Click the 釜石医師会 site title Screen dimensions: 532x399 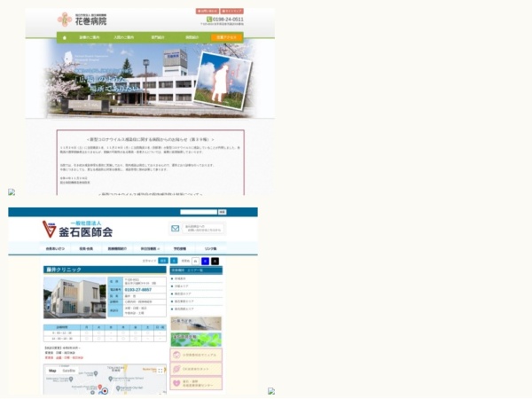85,232
